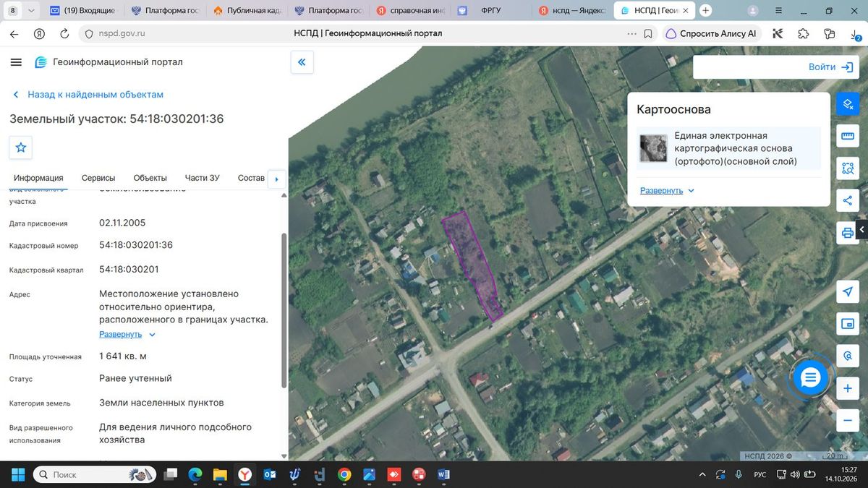The height and width of the screenshot is (488, 868).
Task: Expand the dark side arrow tab on the right edge
Action: pyautogui.click(x=862, y=229)
